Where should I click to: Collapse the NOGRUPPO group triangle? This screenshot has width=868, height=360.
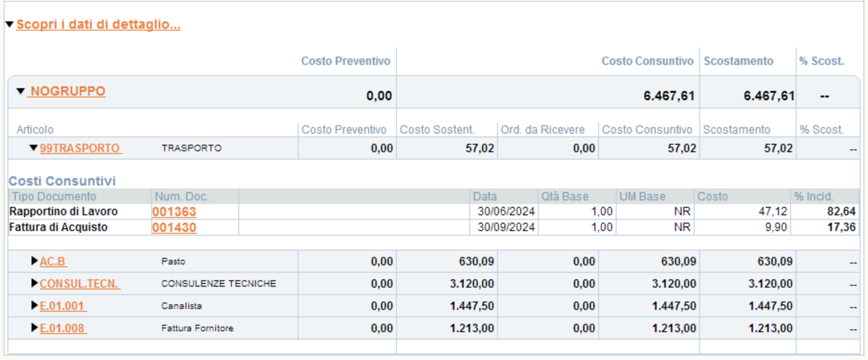coord(20,91)
